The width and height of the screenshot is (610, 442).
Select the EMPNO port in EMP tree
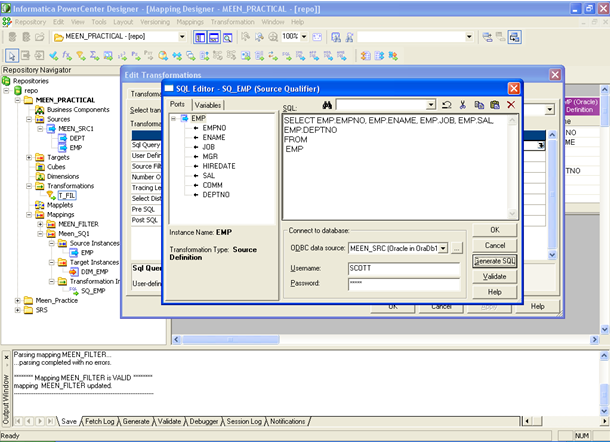(214, 128)
